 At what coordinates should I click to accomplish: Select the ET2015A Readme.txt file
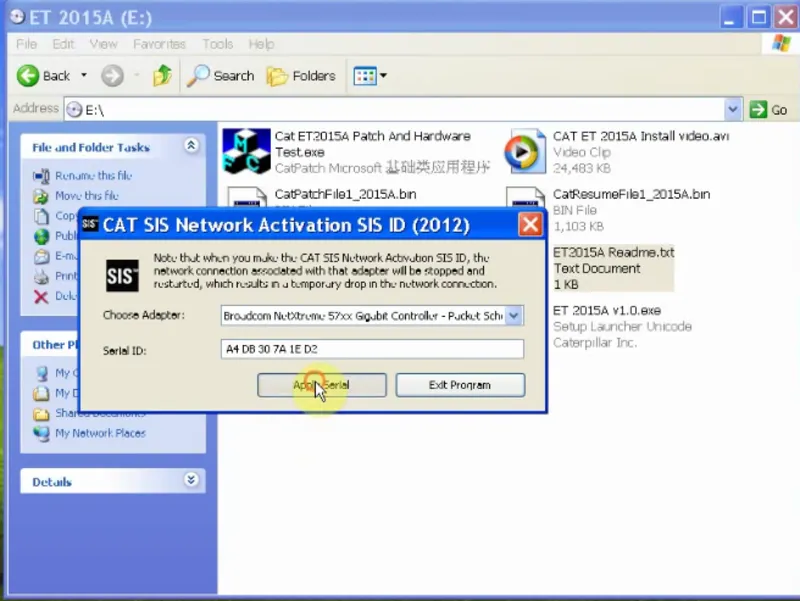(614, 268)
